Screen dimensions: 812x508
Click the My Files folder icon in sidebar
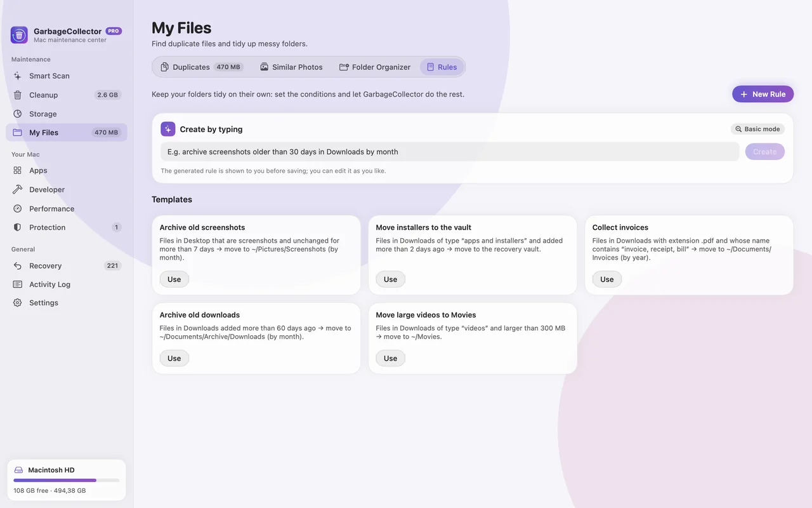click(x=18, y=133)
